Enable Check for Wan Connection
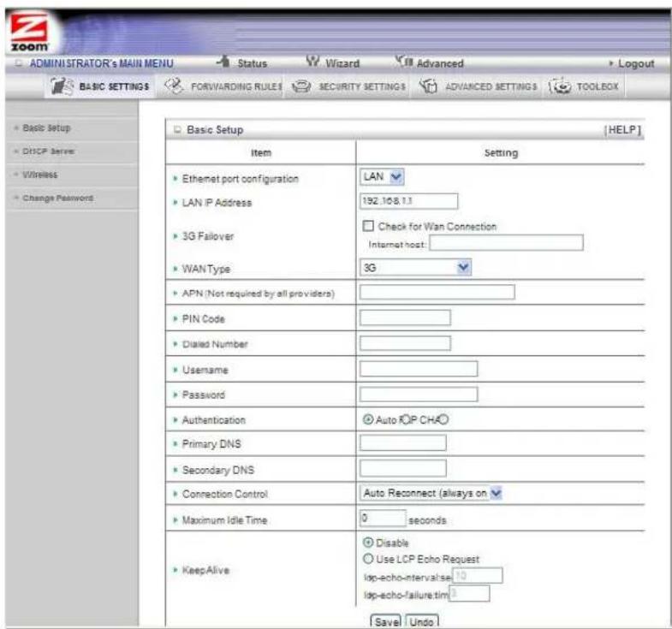 coord(368,226)
